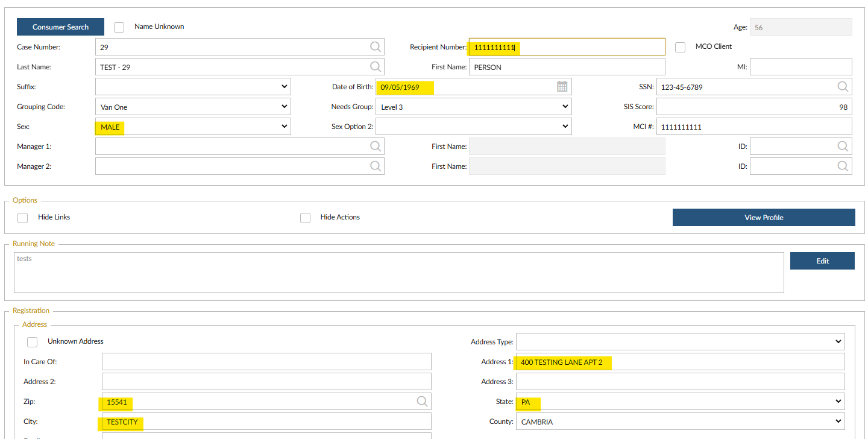Click the SSN search magnifier icon
This screenshot has width=868, height=439.
click(x=843, y=87)
